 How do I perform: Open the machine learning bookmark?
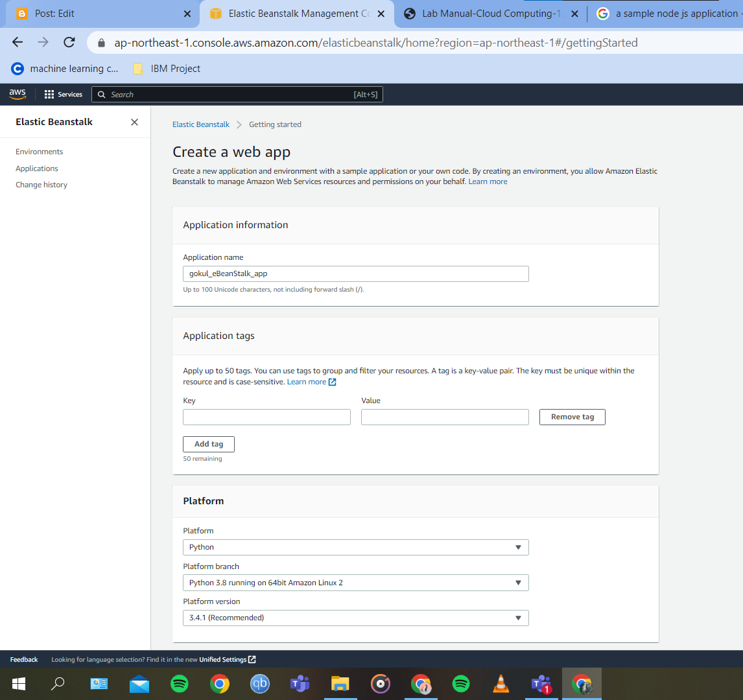pos(64,69)
